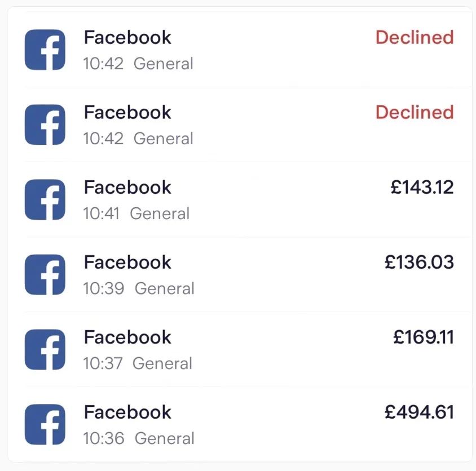Click Facebook icon on second declined transaction

(45, 125)
